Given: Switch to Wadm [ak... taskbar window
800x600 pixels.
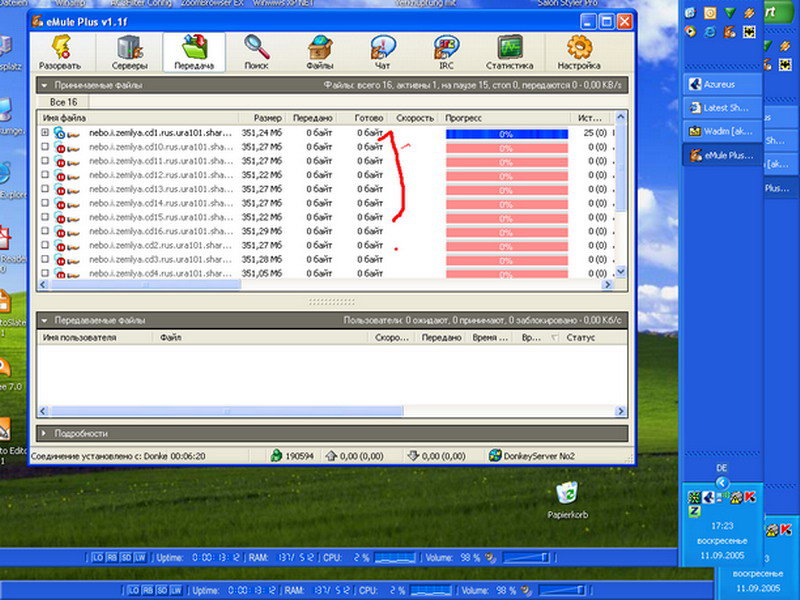Looking at the screenshot, I should pos(721,131).
